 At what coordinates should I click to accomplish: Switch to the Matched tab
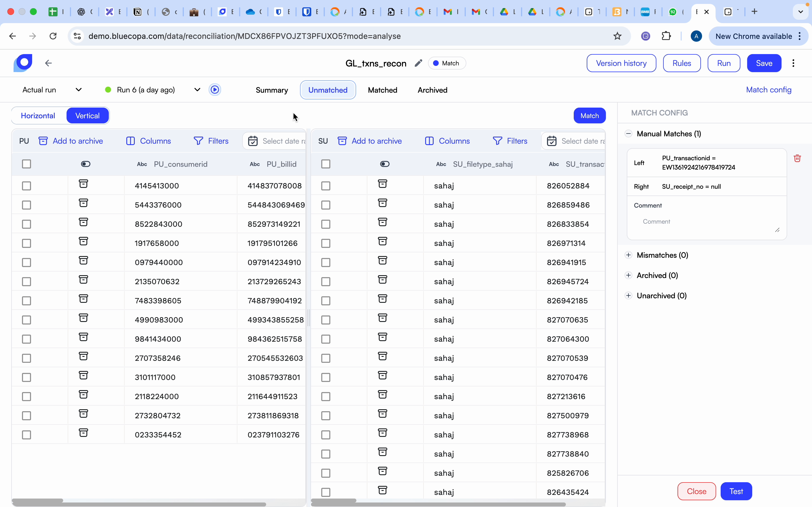coord(382,90)
